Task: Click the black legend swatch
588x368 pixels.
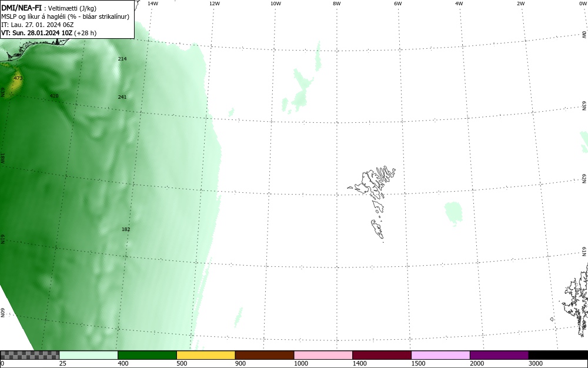Action: 558,355
